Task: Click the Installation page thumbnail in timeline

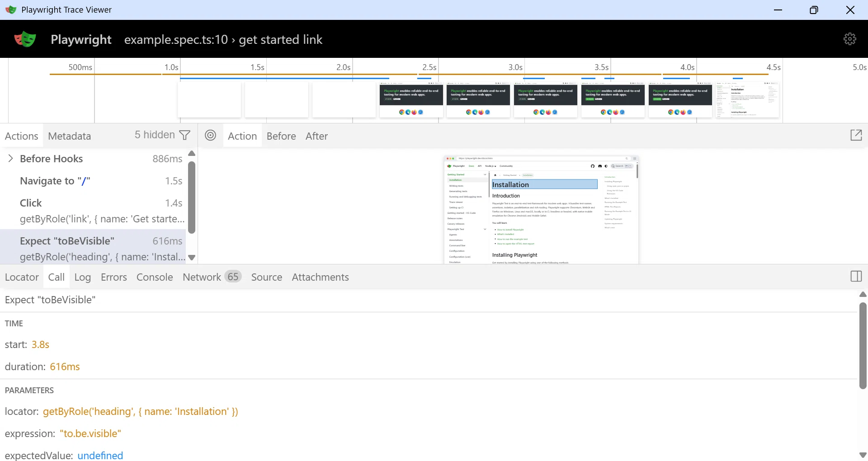Action: (x=747, y=100)
